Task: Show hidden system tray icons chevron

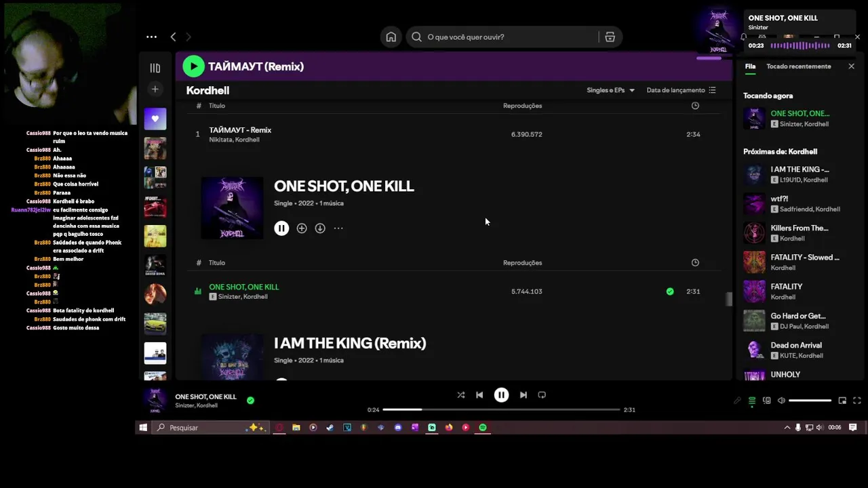Action: coord(787,428)
